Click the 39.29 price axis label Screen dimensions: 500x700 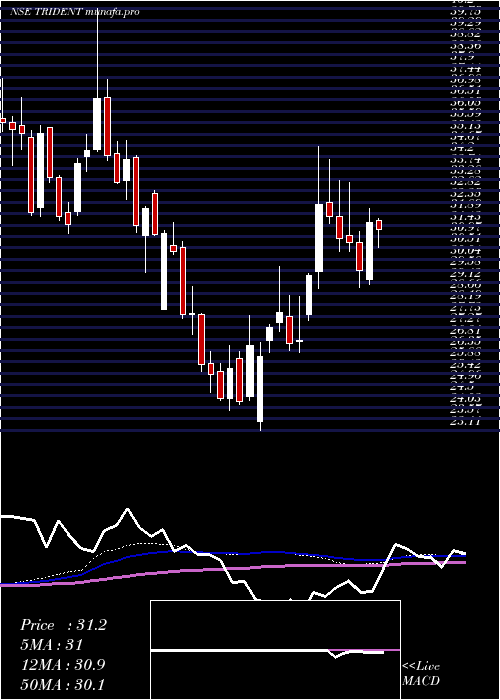(x=465, y=23)
